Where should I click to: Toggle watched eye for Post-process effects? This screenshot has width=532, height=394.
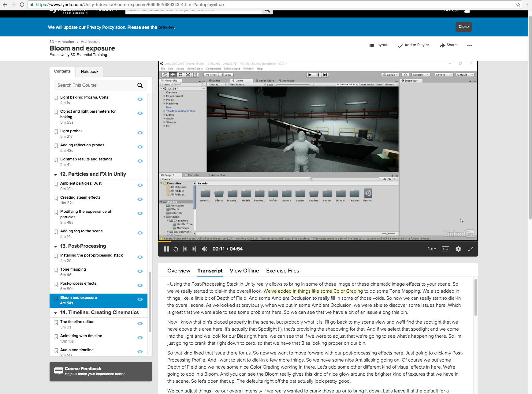click(x=140, y=285)
